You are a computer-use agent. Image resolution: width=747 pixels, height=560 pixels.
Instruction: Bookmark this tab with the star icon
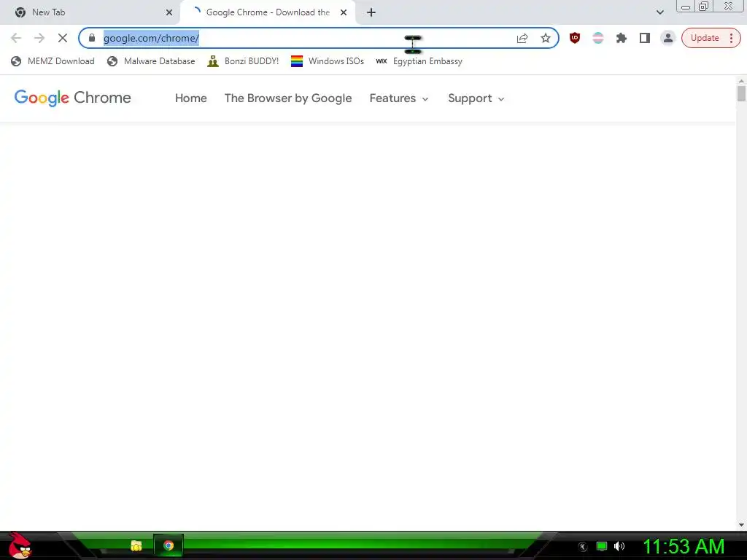click(x=546, y=38)
